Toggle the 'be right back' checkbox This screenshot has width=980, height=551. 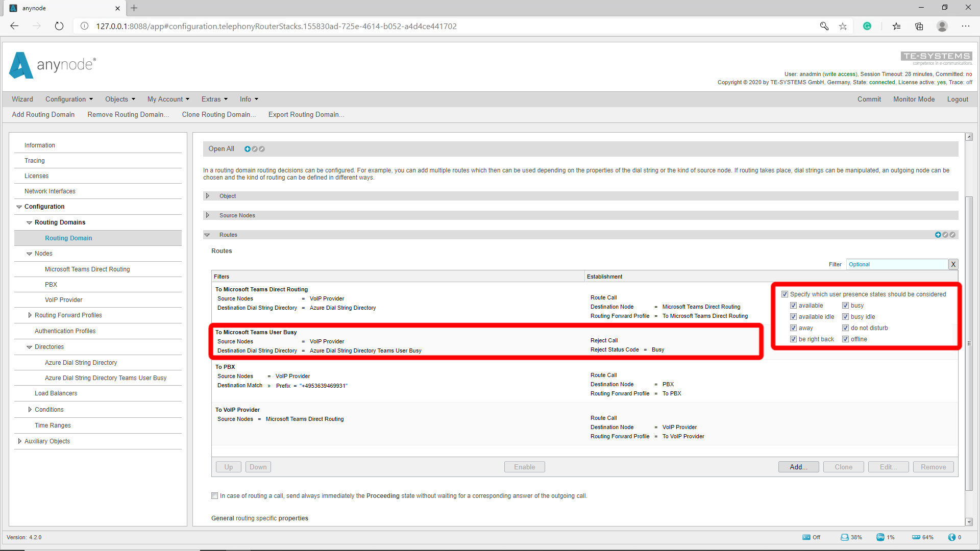point(793,339)
